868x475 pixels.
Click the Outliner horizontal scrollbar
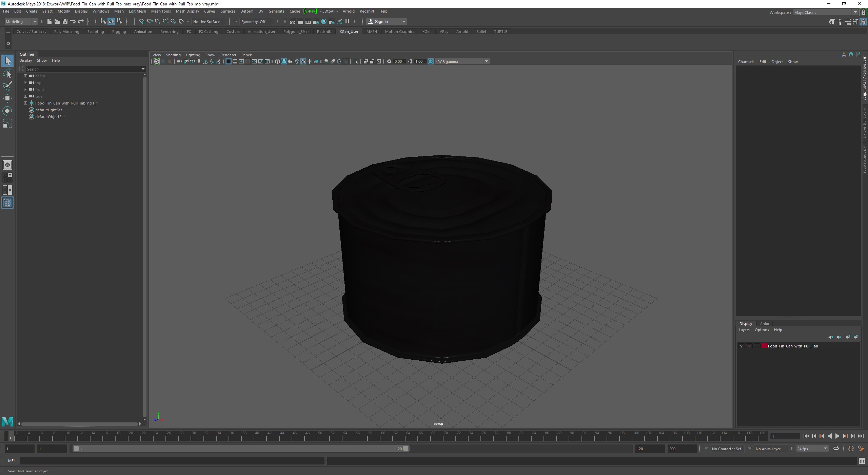[79, 424]
